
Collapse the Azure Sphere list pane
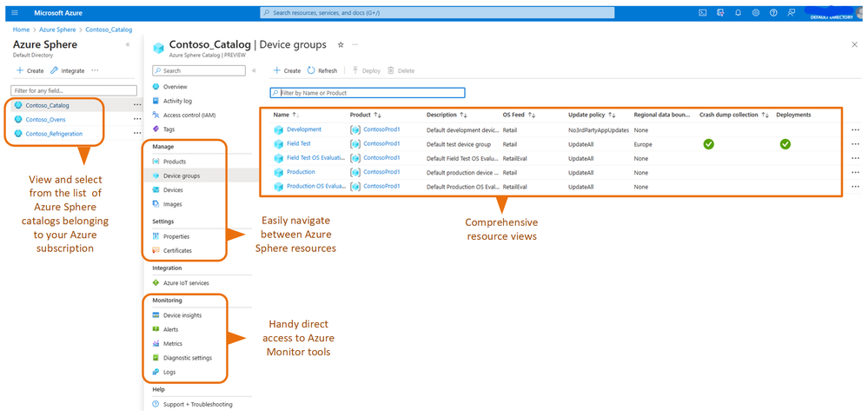(128, 44)
